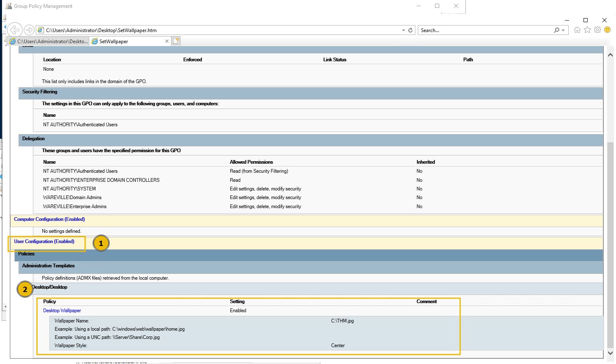
Task: Refresh the SetWallpaper report page
Action: tap(410, 30)
